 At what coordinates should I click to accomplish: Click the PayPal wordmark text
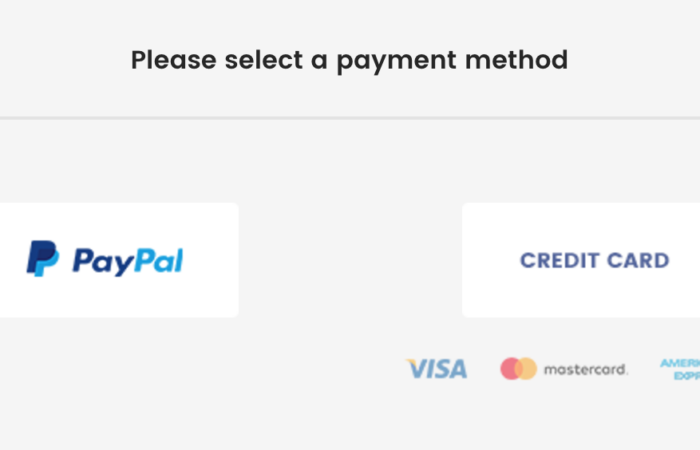[x=127, y=261]
